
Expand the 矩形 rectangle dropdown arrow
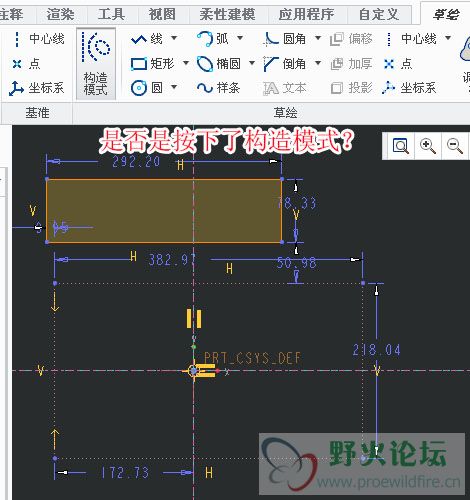[x=186, y=63]
